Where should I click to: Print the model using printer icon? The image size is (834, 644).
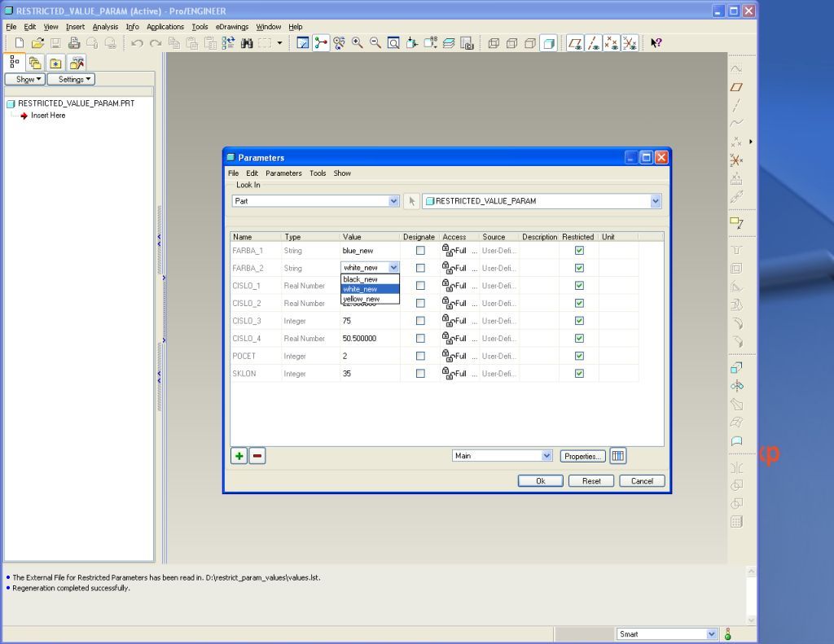click(74, 43)
